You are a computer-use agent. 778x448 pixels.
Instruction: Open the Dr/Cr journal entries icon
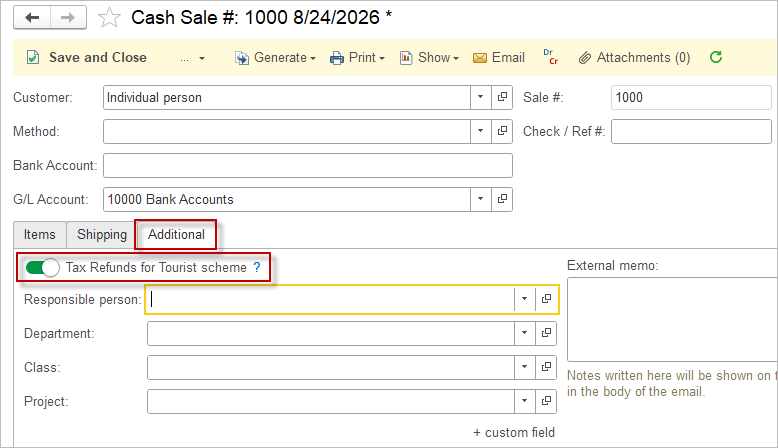click(550, 57)
